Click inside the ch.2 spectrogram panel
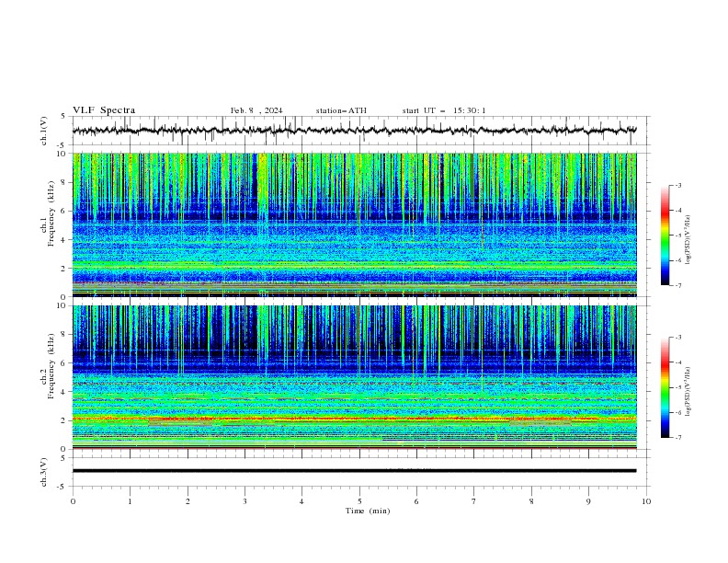 (x=354, y=377)
